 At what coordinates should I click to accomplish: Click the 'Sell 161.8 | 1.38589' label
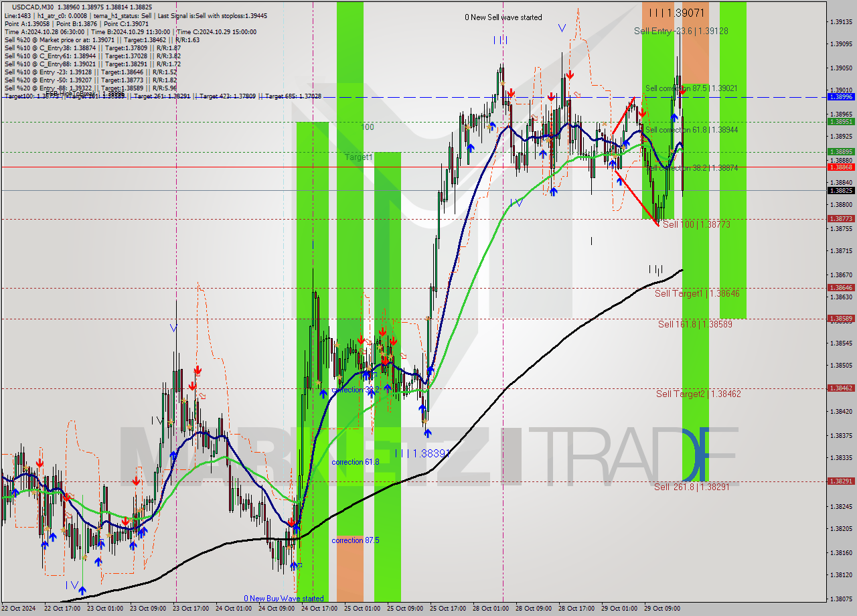point(695,324)
